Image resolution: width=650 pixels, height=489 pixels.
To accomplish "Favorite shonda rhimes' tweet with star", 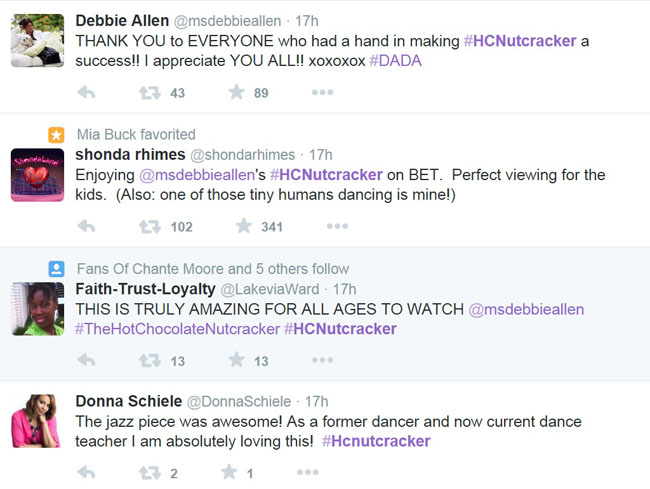I will point(243,227).
